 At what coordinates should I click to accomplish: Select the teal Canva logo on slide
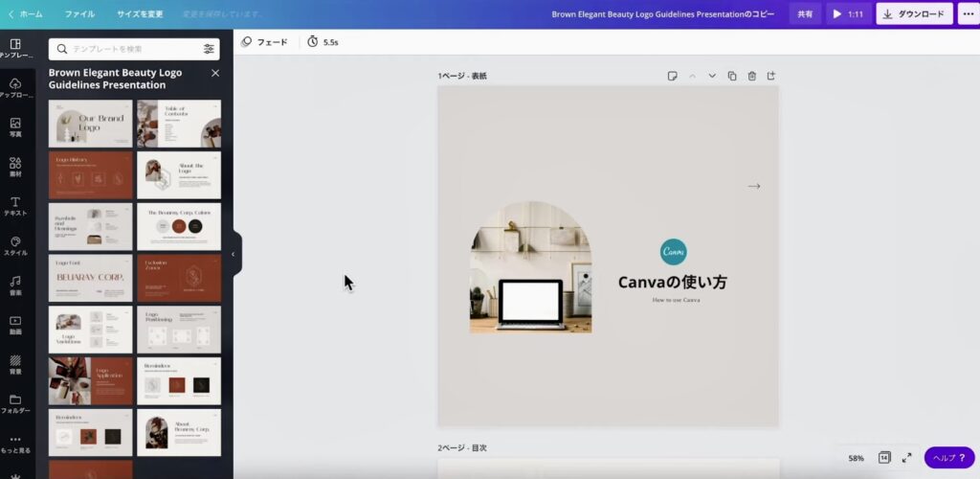[673, 251]
